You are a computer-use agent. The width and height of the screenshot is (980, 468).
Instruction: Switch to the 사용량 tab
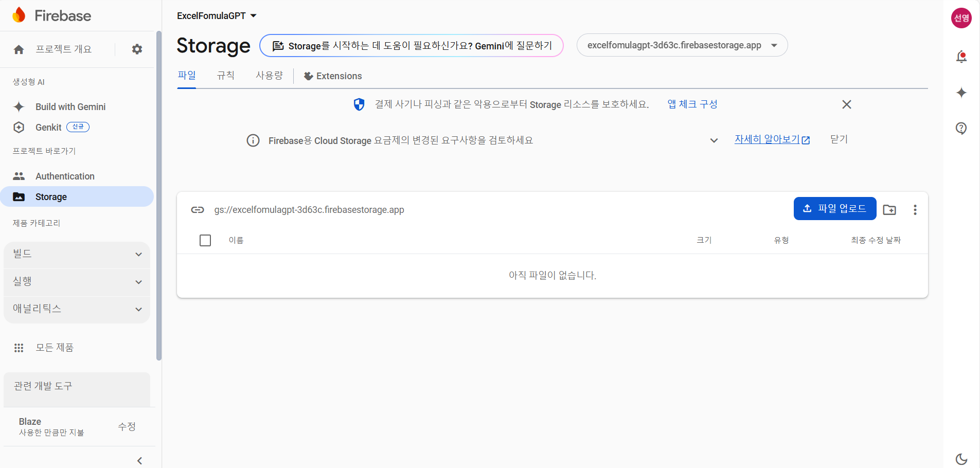270,76
